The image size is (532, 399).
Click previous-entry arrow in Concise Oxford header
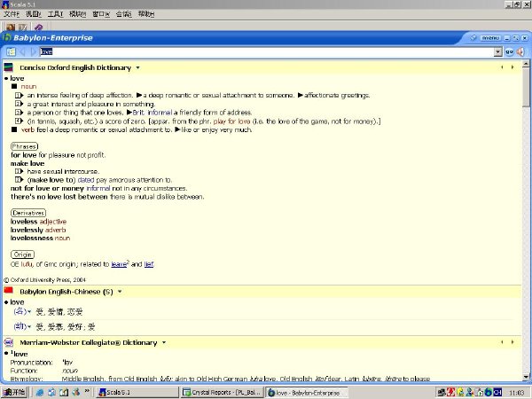coord(502,67)
